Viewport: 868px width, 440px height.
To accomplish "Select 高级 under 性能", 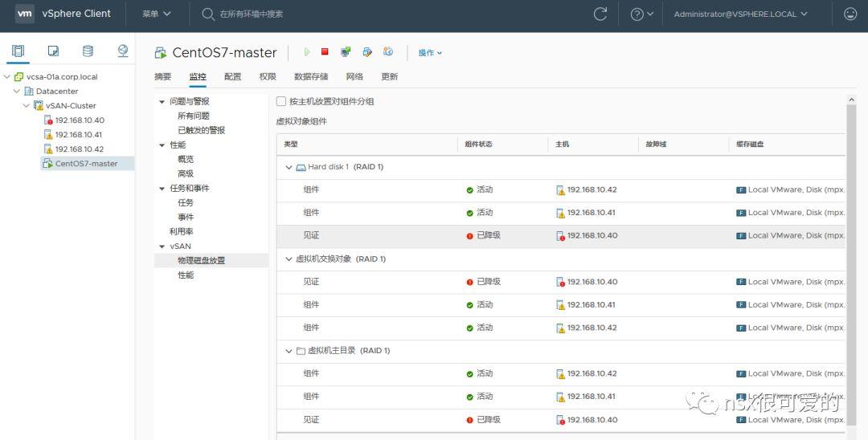I will (186, 173).
